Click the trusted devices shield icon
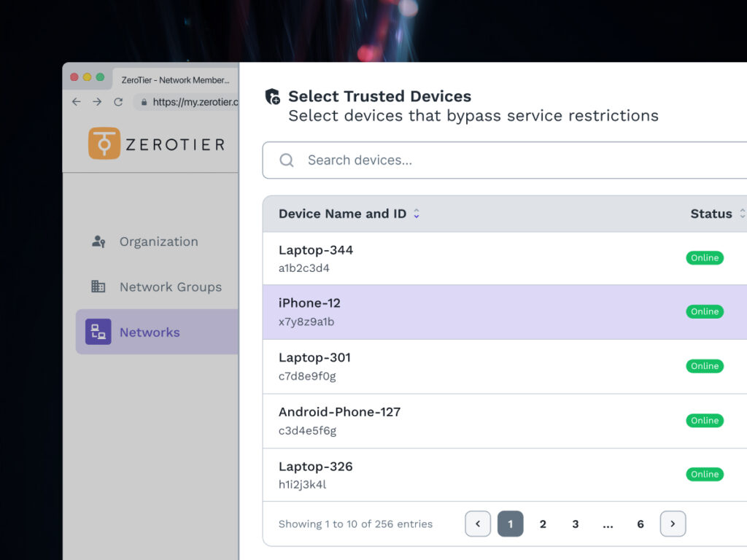Viewport: 747px width, 560px height. click(x=272, y=97)
